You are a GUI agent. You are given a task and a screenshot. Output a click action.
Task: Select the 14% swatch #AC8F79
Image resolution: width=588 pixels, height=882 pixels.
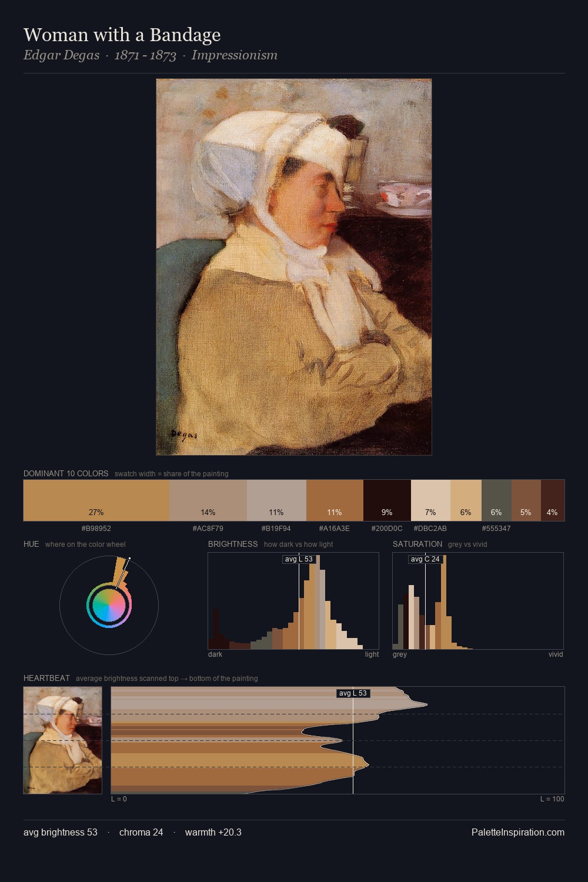(208, 500)
